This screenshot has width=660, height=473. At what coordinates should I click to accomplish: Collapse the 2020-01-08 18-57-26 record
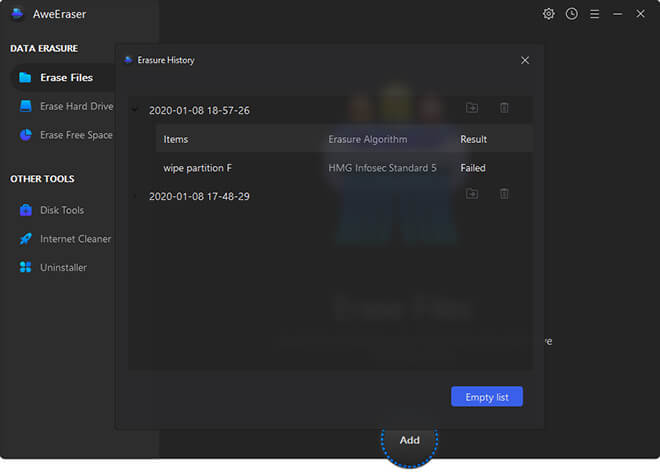135,110
